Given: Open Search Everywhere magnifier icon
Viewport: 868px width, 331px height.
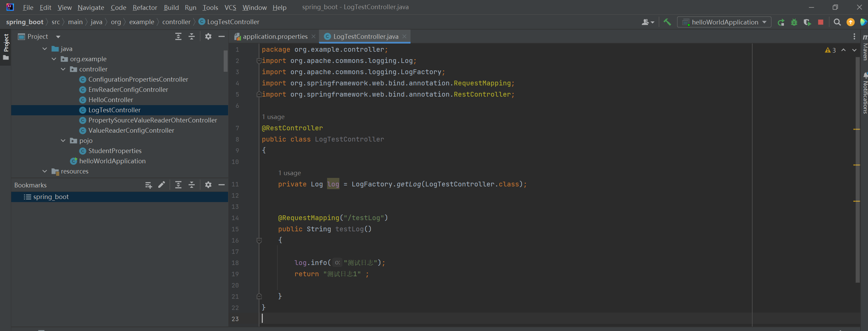Looking at the screenshot, I should click(x=837, y=22).
